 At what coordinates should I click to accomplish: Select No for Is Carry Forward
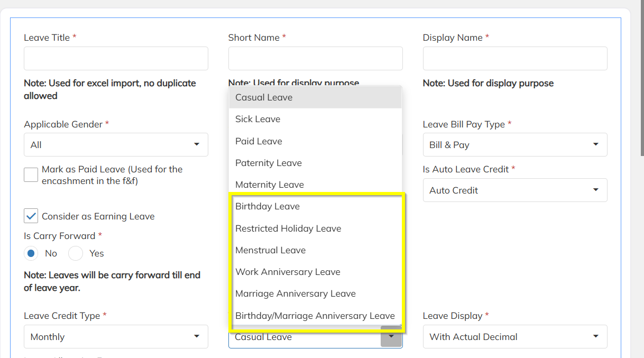coord(31,253)
